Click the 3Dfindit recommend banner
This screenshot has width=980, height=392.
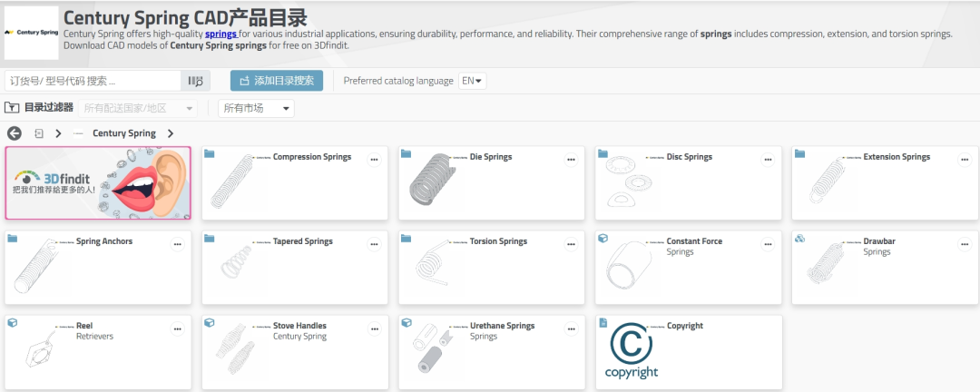pyautogui.click(x=98, y=183)
